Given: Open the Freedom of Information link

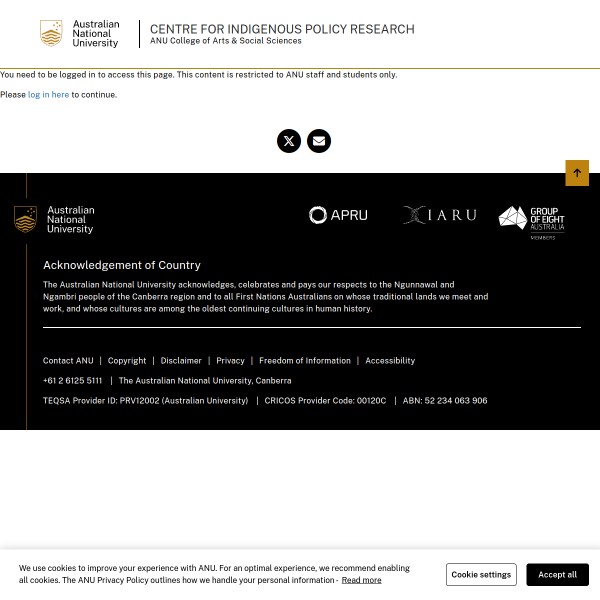Looking at the screenshot, I should [304, 361].
